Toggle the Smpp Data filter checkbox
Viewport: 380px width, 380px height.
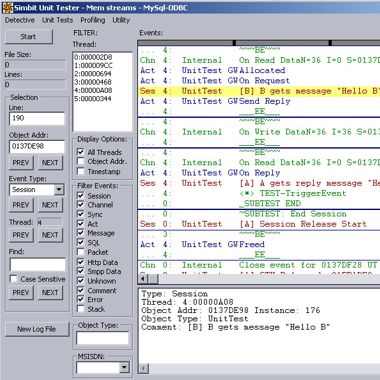tap(81, 271)
